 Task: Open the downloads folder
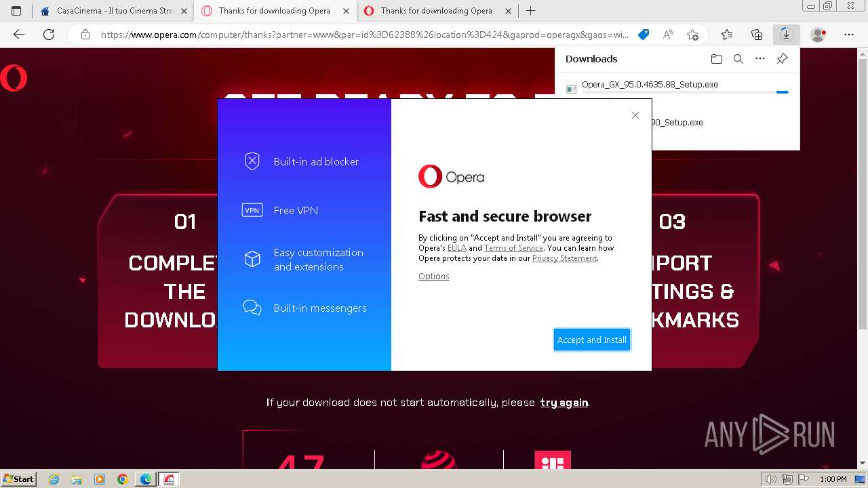pyautogui.click(x=717, y=59)
